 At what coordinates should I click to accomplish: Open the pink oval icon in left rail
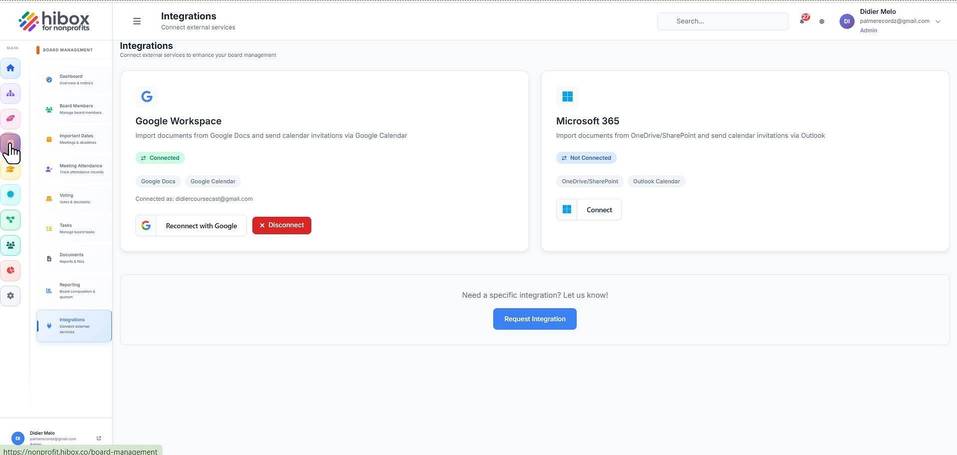coord(10,118)
